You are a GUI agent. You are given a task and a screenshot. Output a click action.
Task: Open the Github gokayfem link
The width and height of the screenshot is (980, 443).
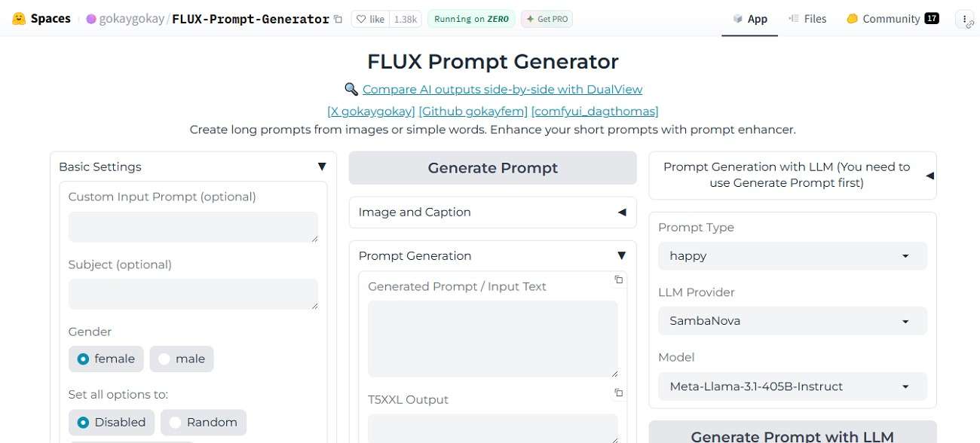click(x=473, y=111)
